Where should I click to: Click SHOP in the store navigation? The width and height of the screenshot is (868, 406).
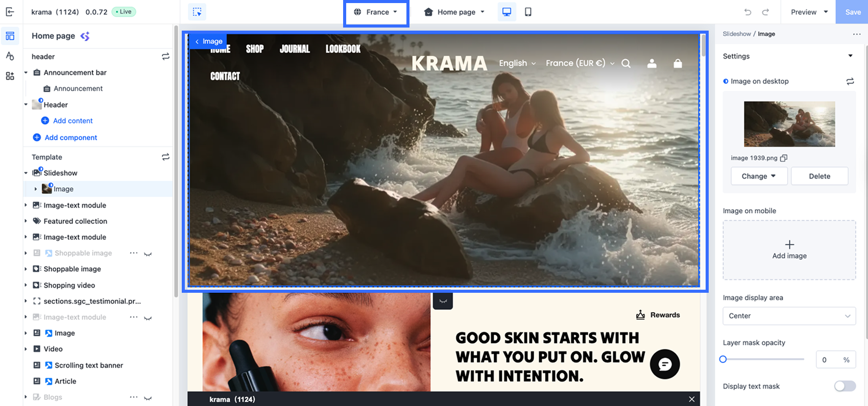pos(255,49)
